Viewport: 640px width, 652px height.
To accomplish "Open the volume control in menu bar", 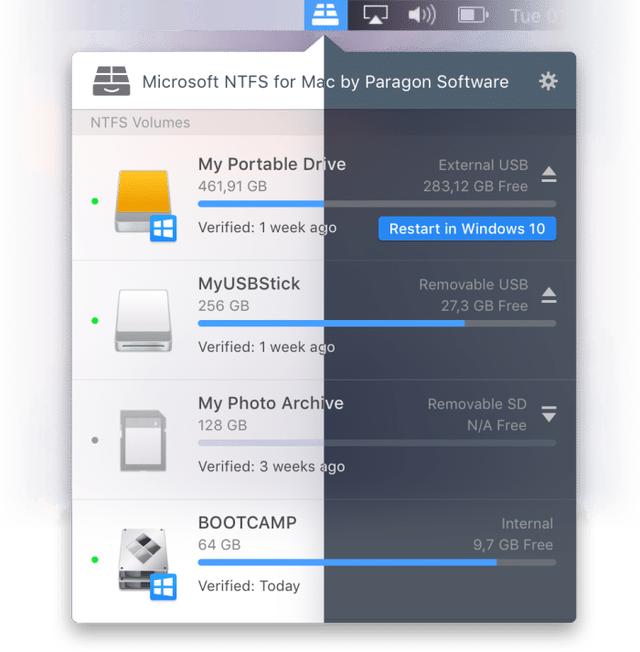I will 422,15.
